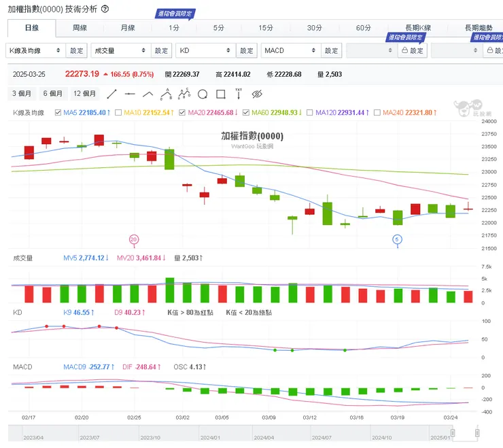Select the trend line drawing tool
503x448 pixels.
111,94
